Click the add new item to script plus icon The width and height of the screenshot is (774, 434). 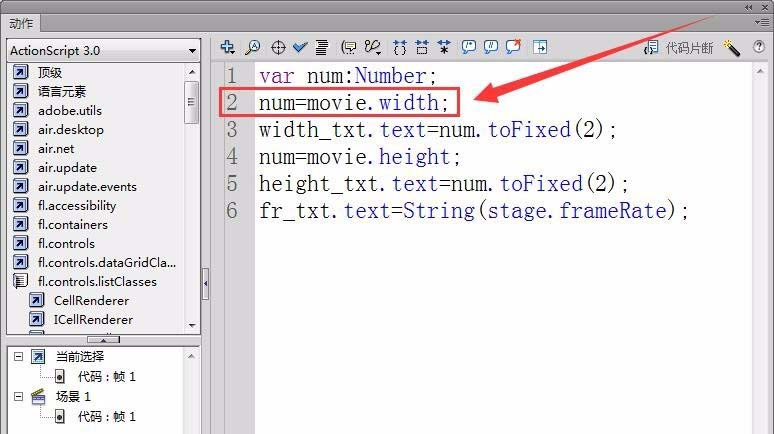click(228, 47)
